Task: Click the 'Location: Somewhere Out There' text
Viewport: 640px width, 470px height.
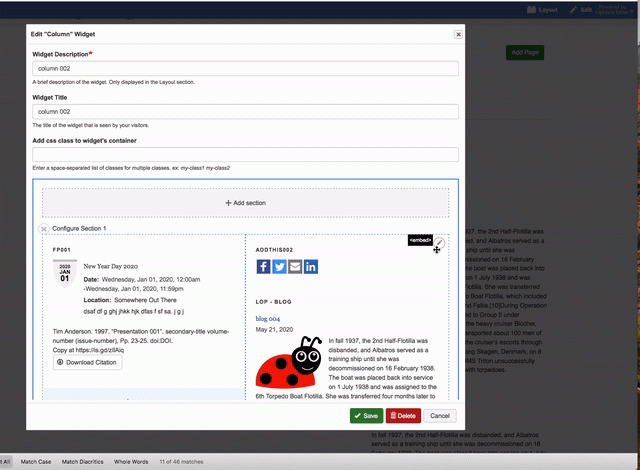Action: click(130, 300)
